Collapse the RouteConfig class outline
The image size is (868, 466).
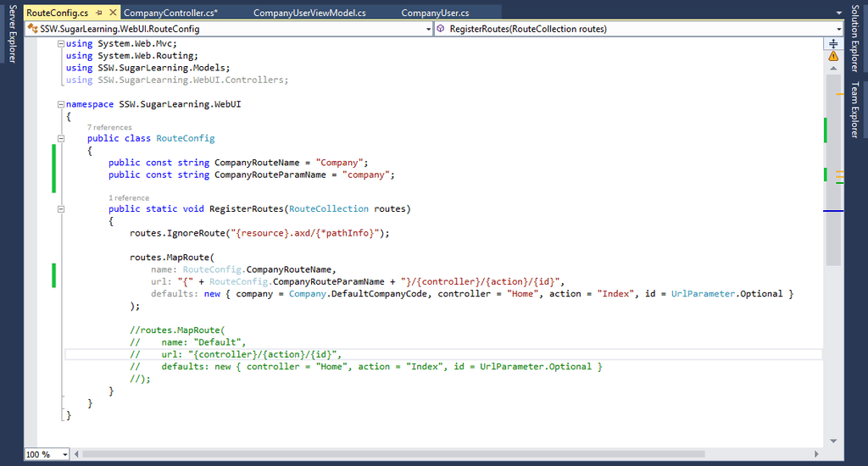coord(60,138)
